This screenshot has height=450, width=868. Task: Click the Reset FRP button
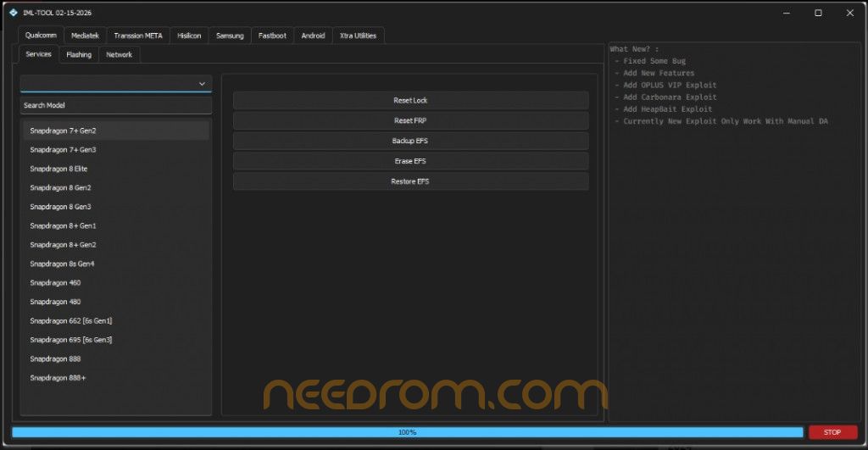(410, 120)
